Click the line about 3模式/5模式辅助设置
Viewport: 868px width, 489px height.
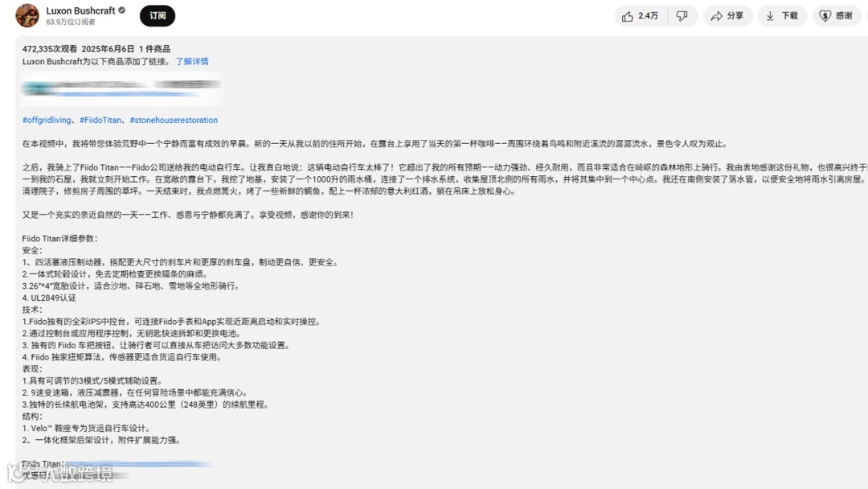[x=93, y=381]
